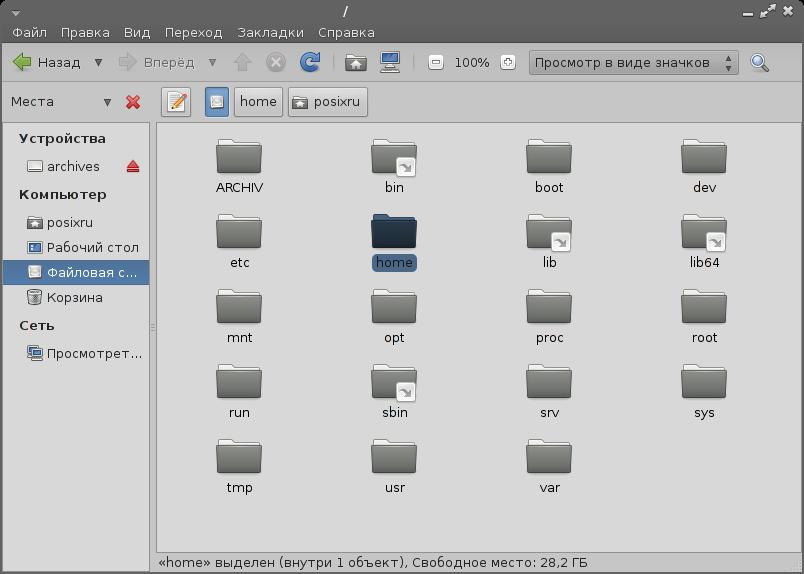Screen dimensions: 804x574
Task: Reload the current folder view
Action: [x=310, y=62]
